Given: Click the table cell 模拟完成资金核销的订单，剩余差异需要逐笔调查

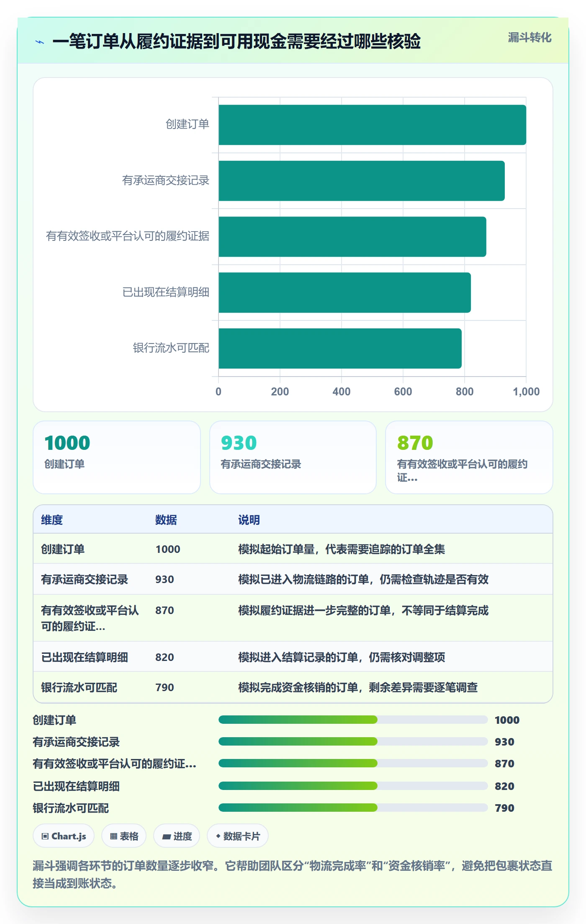Looking at the screenshot, I should tap(358, 687).
